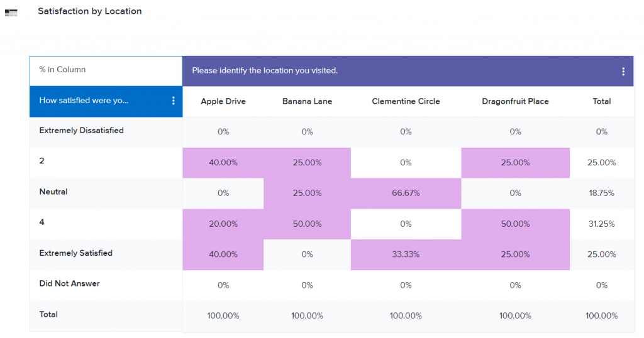
Task: Click the 'Satisfaction by Location' title
Action: coord(89,11)
